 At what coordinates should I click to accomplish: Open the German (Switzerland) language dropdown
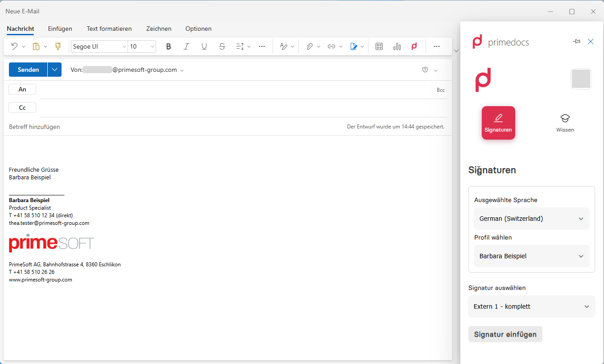coord(532,219)
